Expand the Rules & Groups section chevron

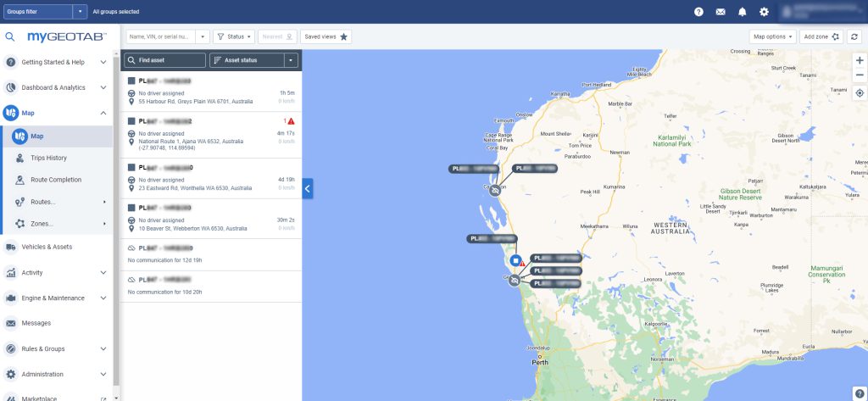(x=103, y=349)
